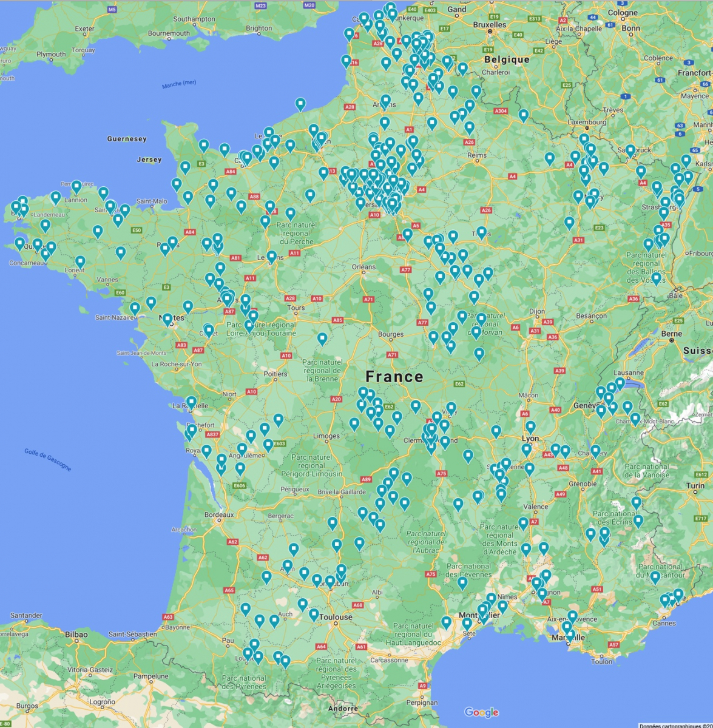Open marker in Parc national du Mercantour

point(655,576)
